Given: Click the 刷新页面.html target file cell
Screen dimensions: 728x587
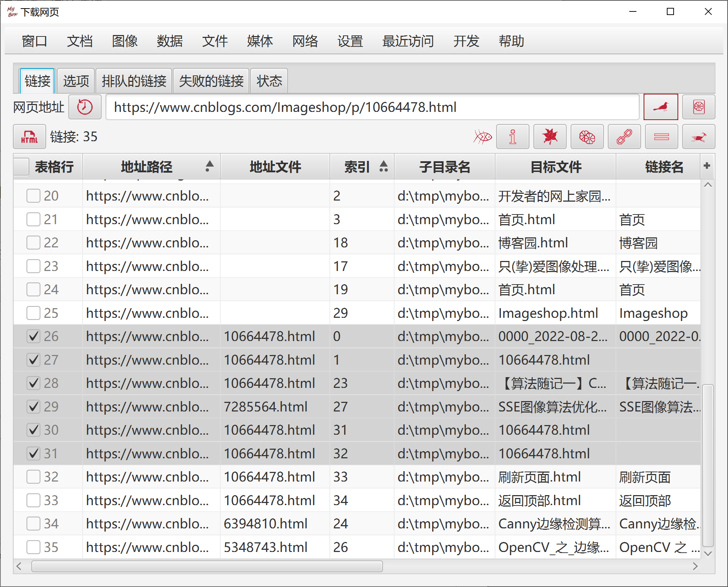Looking at the screenshot, I should pos(555,477).
